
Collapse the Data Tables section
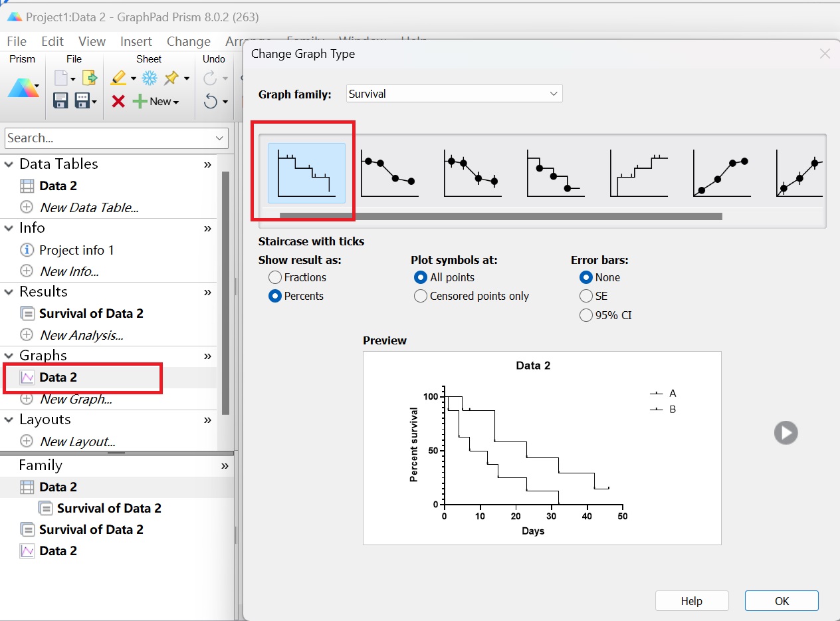pos(9,164)
